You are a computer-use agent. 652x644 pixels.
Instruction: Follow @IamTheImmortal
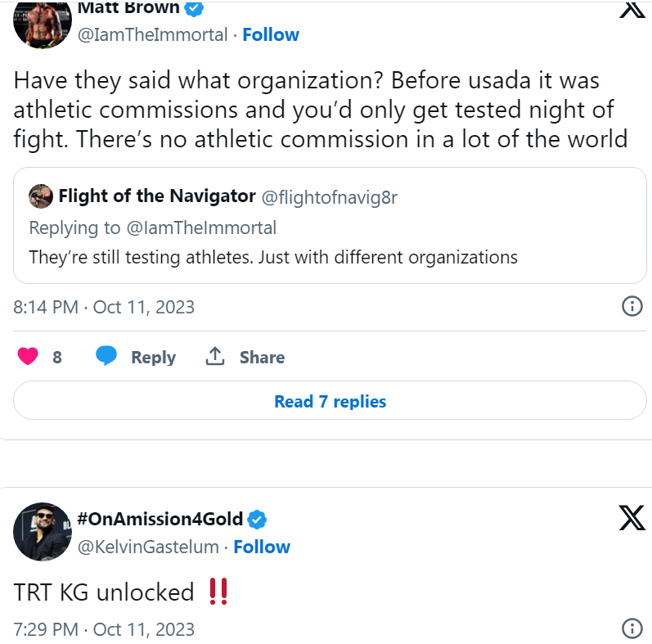[x=271, y=34]
